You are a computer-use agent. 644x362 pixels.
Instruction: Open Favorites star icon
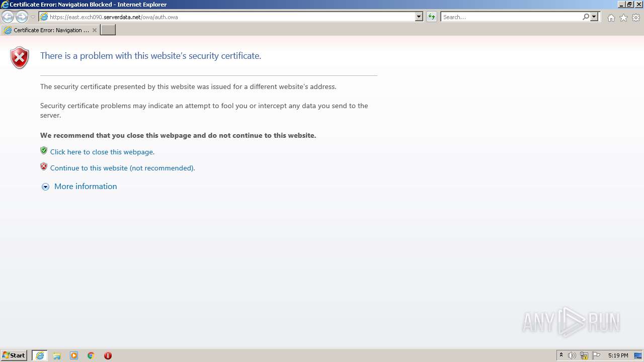[x=623, y=18]
